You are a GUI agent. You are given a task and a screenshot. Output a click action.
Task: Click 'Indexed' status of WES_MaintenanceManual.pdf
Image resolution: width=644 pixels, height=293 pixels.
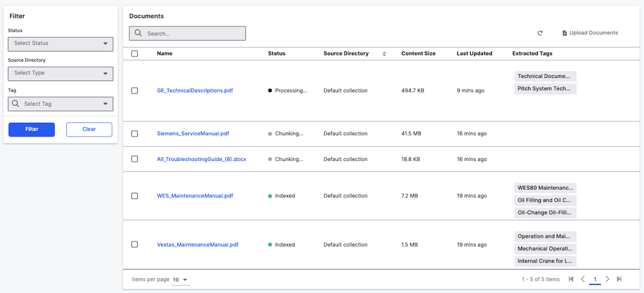point(281,196)
